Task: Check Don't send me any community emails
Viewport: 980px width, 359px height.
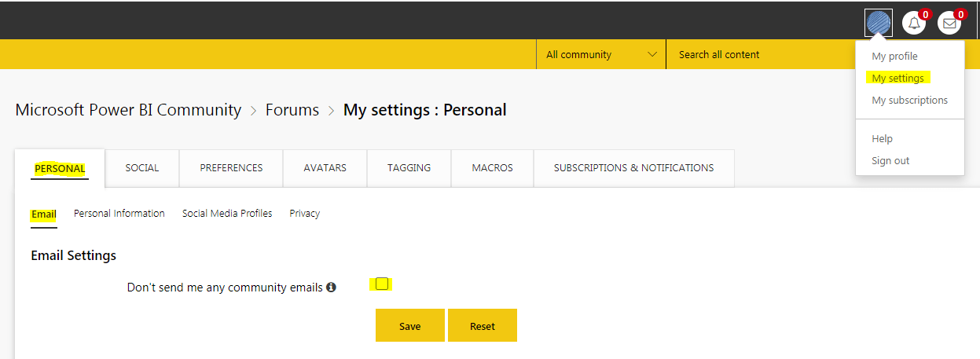Action: pos(381,284)
